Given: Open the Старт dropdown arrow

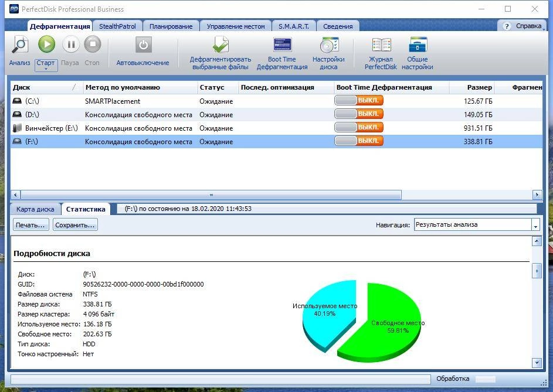Looking at the screenshot, I should tap(46, 69).
